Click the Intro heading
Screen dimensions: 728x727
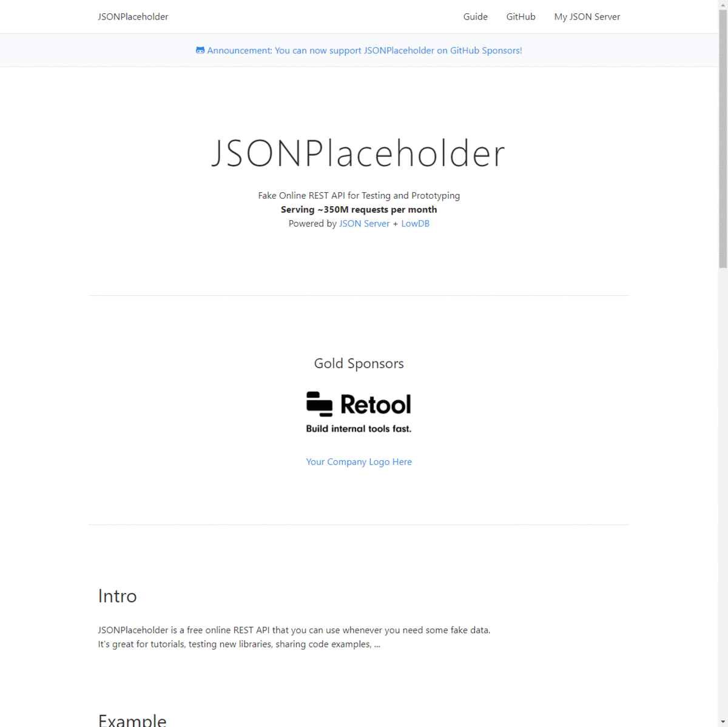coord(117,596)
